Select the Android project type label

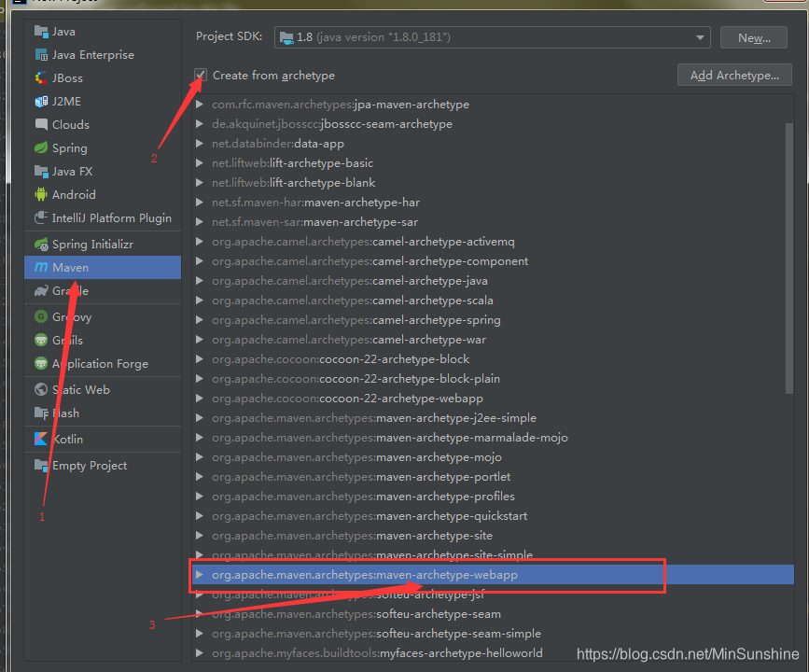pos(74,194)
